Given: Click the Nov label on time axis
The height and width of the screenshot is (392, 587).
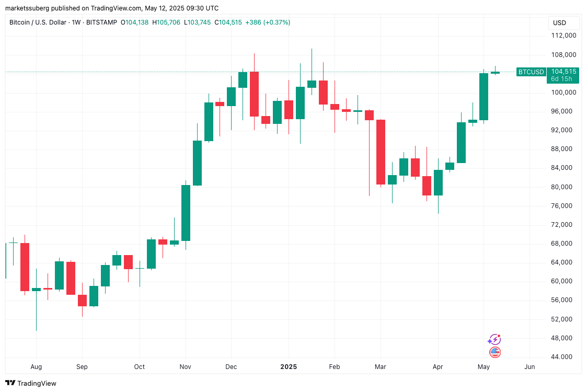Looking at the screenshot, I should point(186,367).
